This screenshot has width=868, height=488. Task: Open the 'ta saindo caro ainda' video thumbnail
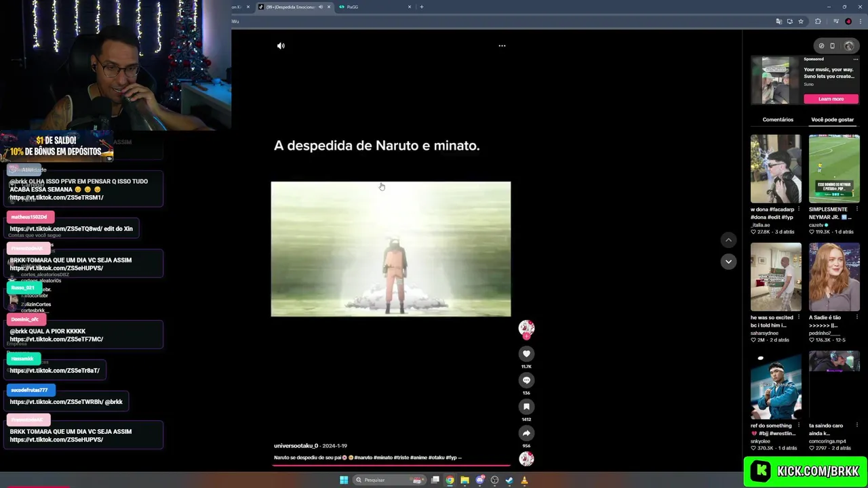coord(834,385)
